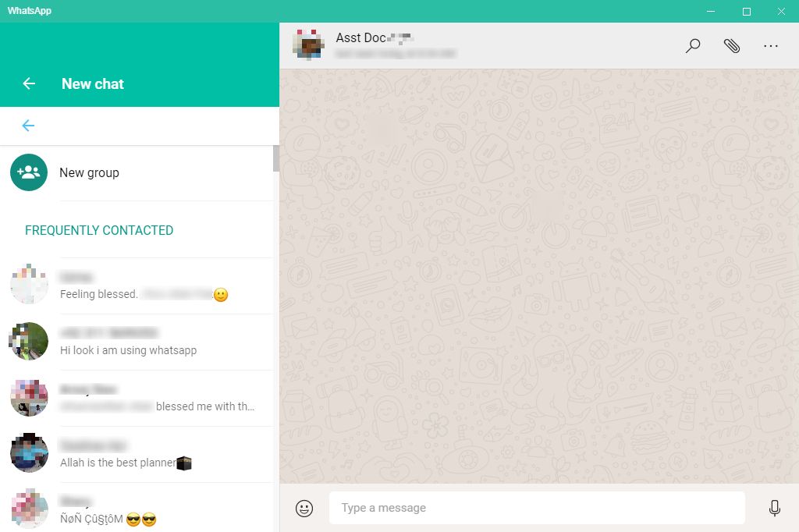Open the paperclip attachment menu

[x=732, y=46]
